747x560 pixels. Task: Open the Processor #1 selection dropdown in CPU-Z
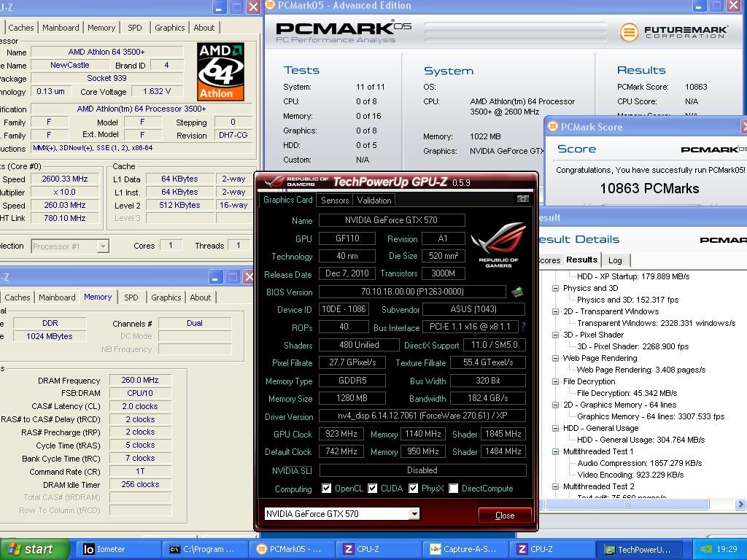[70, 246]
